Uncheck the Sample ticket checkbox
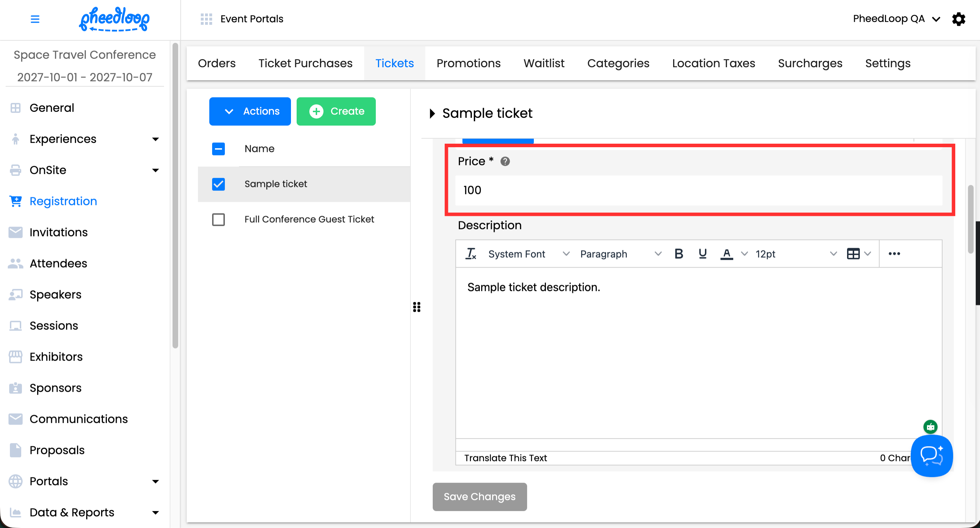 (x=218, y=184)
